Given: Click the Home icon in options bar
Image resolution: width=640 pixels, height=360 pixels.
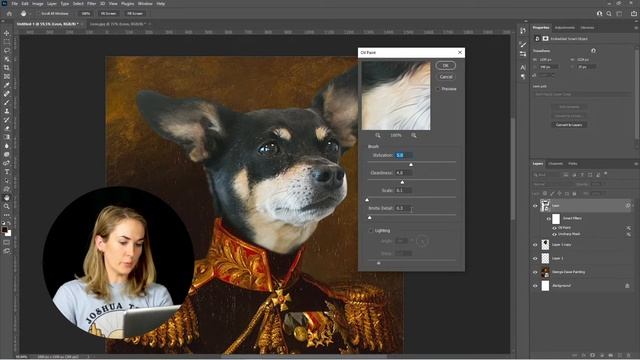Looking at the screenshot, I should click(9, 13).
